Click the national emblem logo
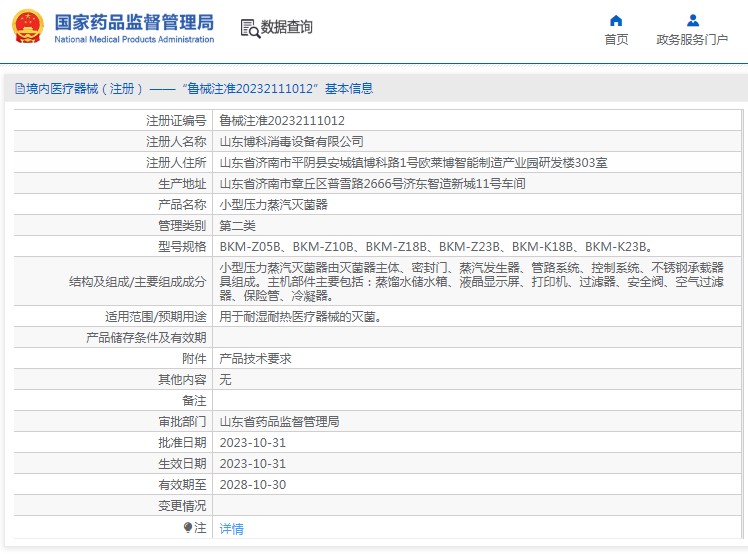 tap(28, 27)
